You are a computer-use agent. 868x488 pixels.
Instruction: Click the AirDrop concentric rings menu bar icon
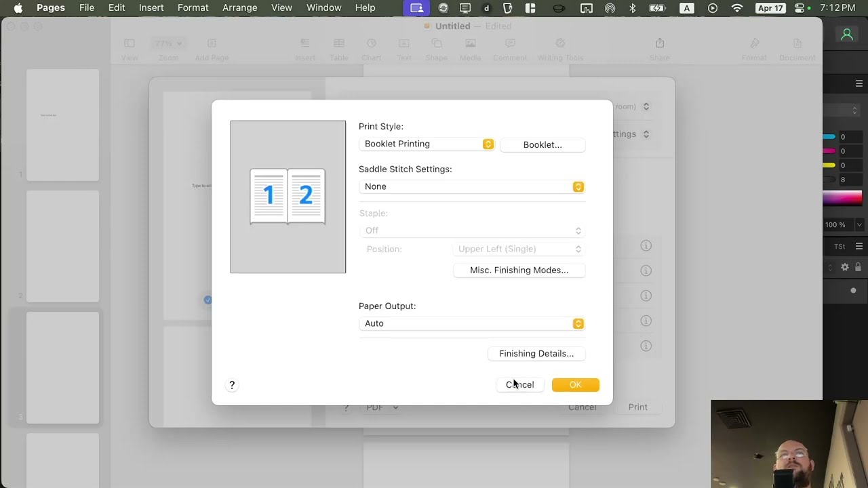(610, 8)
